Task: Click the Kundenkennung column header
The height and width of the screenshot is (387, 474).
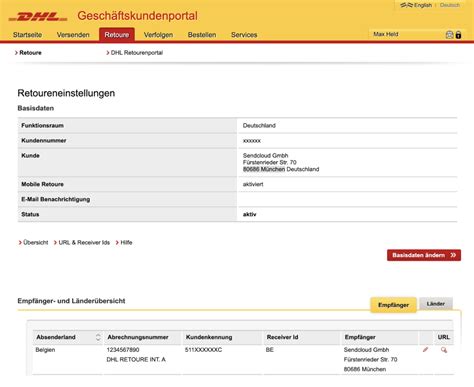Action: tap(209, 337)
